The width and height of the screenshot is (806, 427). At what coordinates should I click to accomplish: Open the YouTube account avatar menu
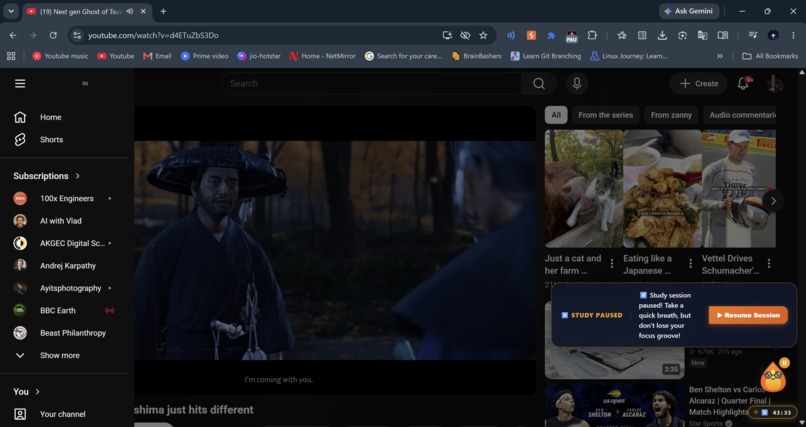click(775, 83)
